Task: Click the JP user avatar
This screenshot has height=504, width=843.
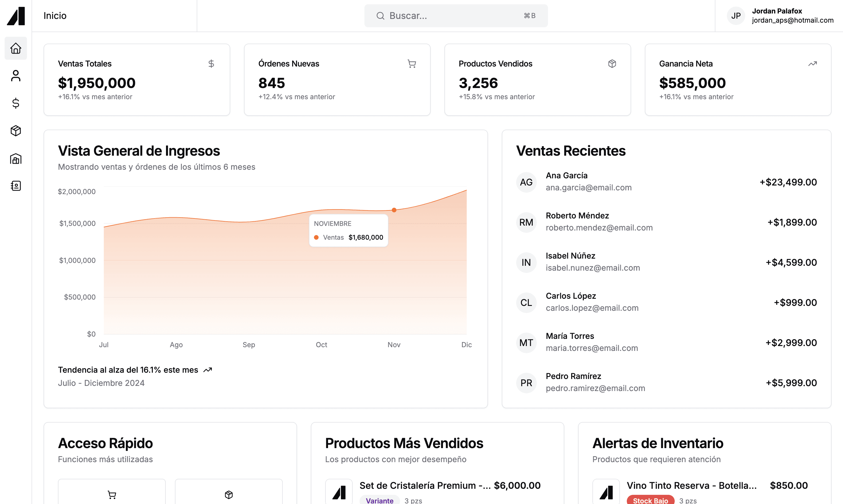Action: click(x=736, y=16)
